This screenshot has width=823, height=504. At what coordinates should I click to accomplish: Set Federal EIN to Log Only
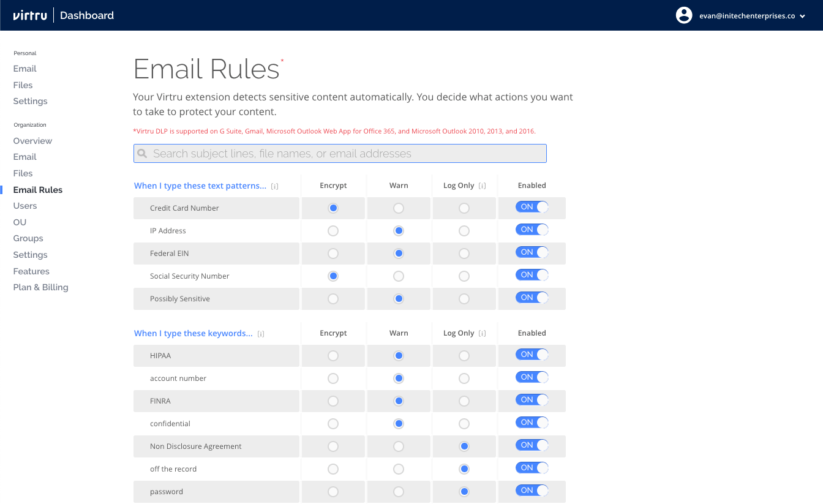(x=464, y=254)
